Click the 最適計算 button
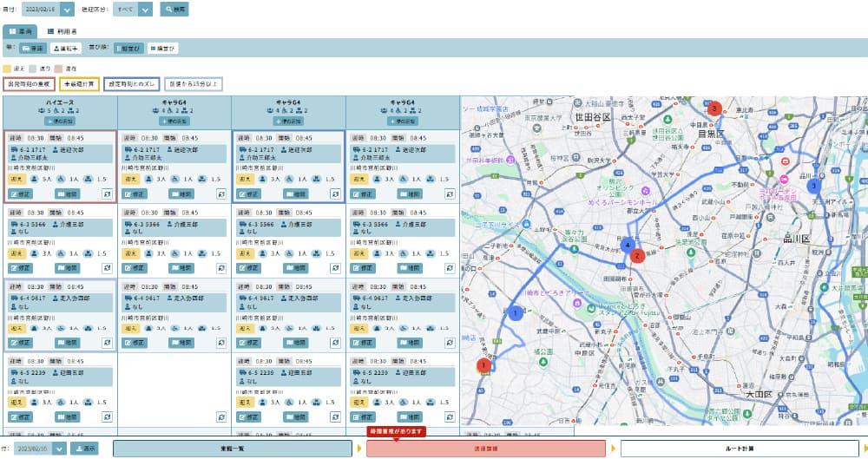The image size is (868, 459). pyautogui.click(x=79, y=84)
